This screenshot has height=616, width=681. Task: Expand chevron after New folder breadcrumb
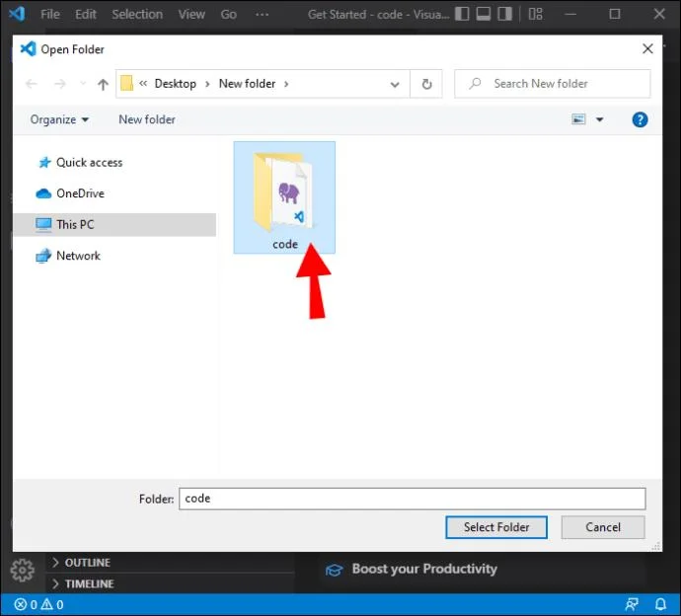286,84
